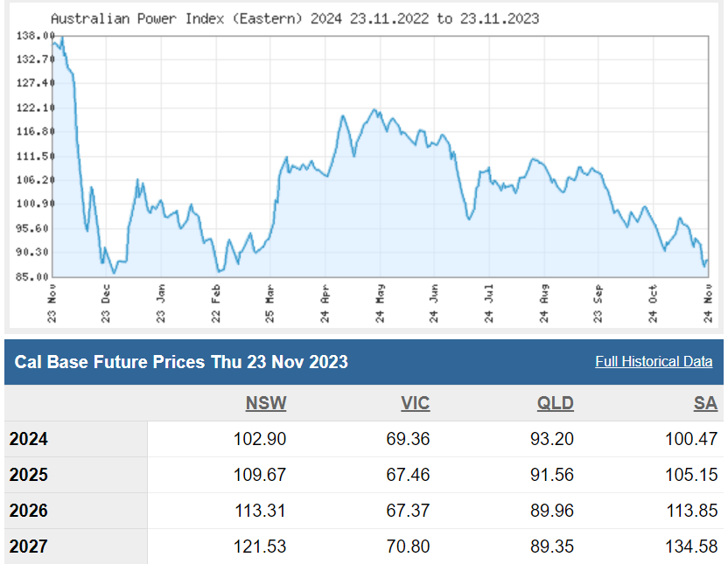Select the SA 2024 price 100.47

691,439
